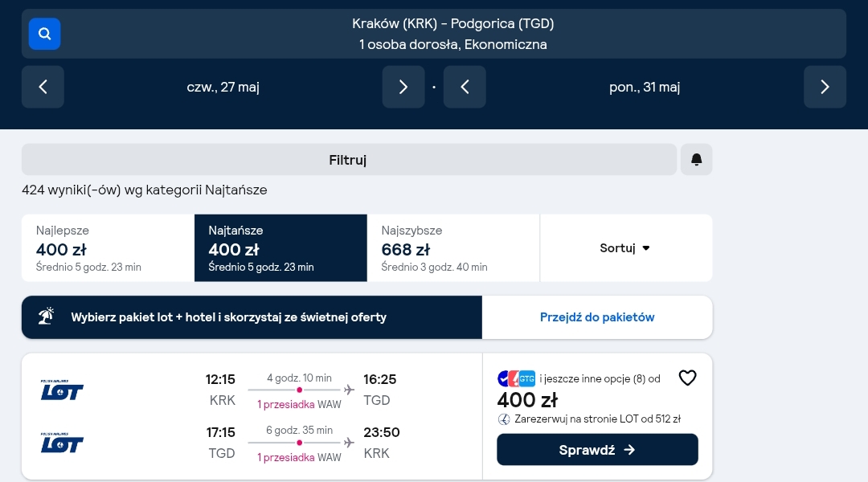Screen dimensions: 868x482
Task: Go to previous return date arrow
Action: [x=465, y=87]
